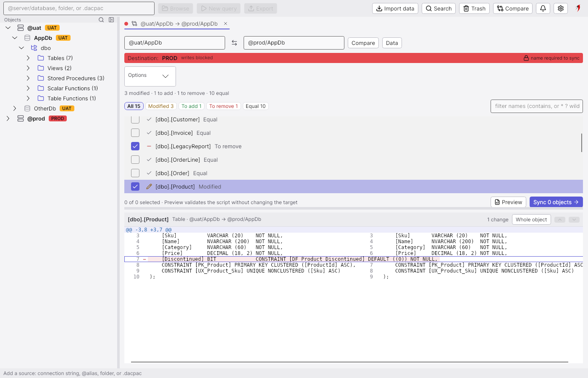Click the Tables folder icon
Image resolution: width=588 pixels, height=378 pixels.
click(x=41, y=58)
